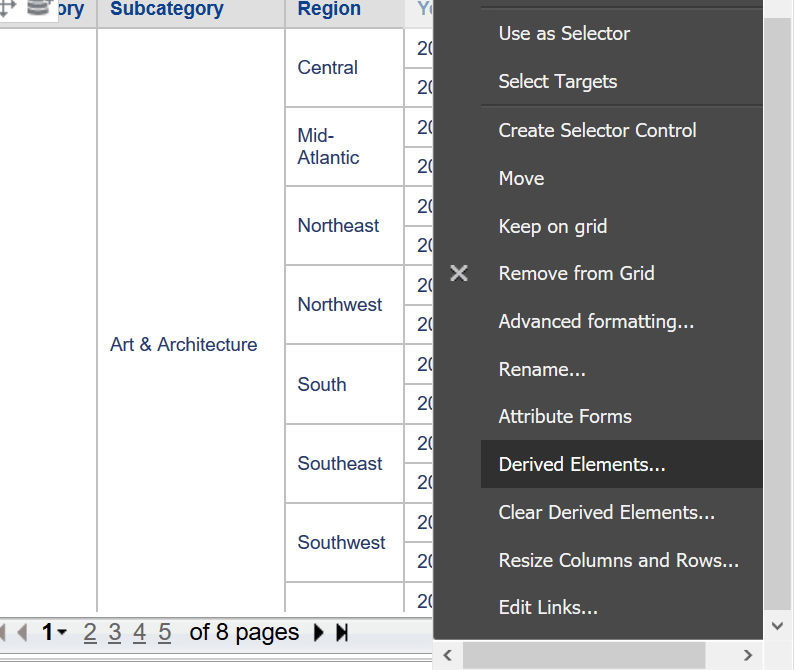Click last page arrow icon
794x670 pixels.
click(x=342, y=633)
